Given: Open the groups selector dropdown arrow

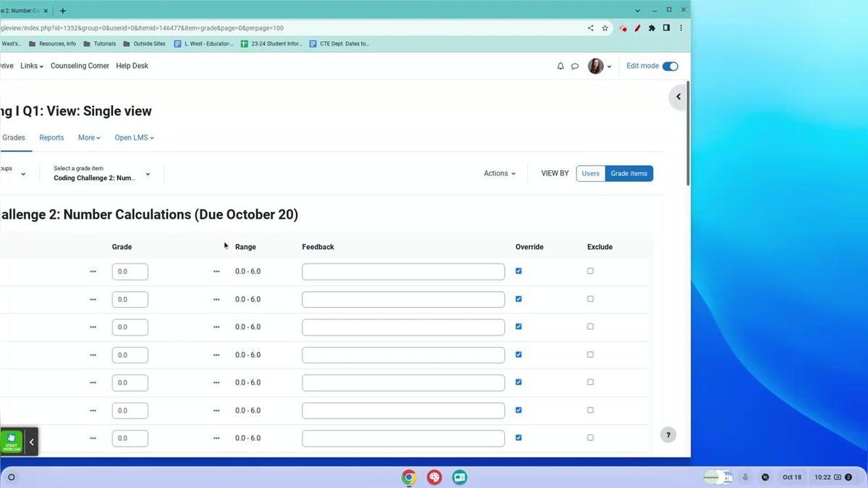Looking at the screenshot, I should pyautogui.click(x=23, y=174).
